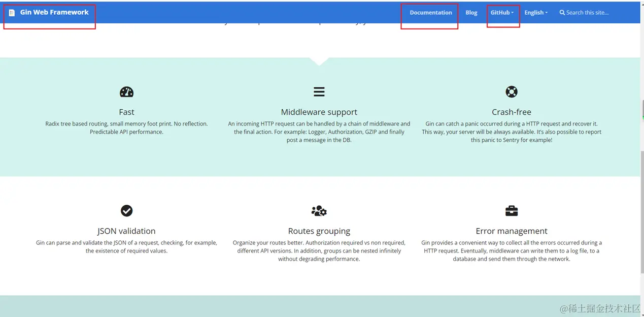644x317 pixels.
Task: Select the Error management heading
Action: point(512,231)
